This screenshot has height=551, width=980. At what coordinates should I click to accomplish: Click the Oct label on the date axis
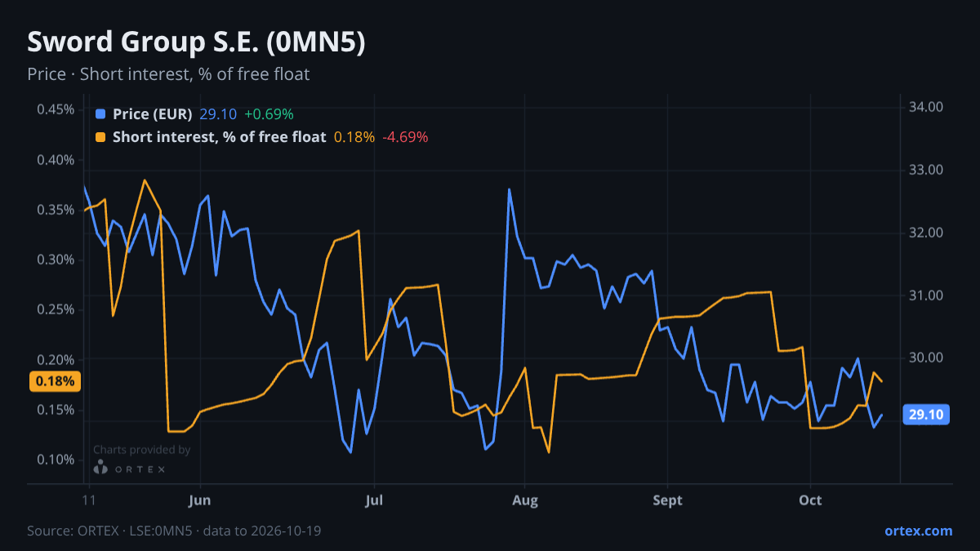coord(810,500)
